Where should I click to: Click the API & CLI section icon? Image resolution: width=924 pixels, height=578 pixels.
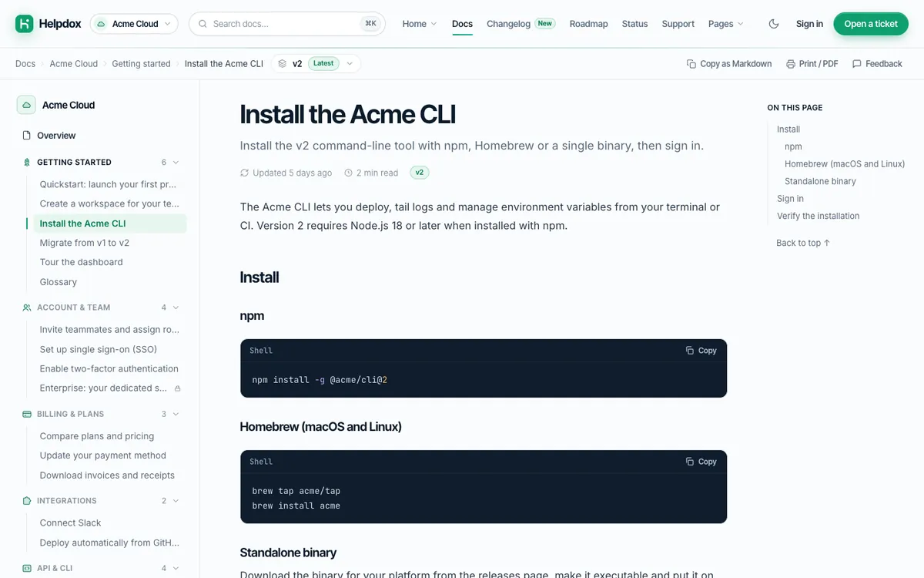click(x=27, y=568)
